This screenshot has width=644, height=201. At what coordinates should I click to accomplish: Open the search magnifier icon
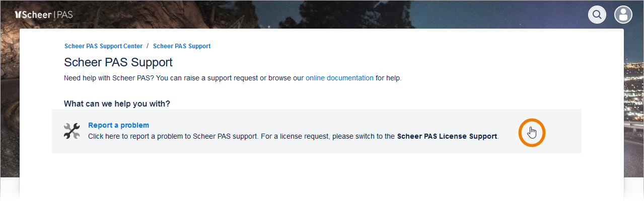coord(597,15)
